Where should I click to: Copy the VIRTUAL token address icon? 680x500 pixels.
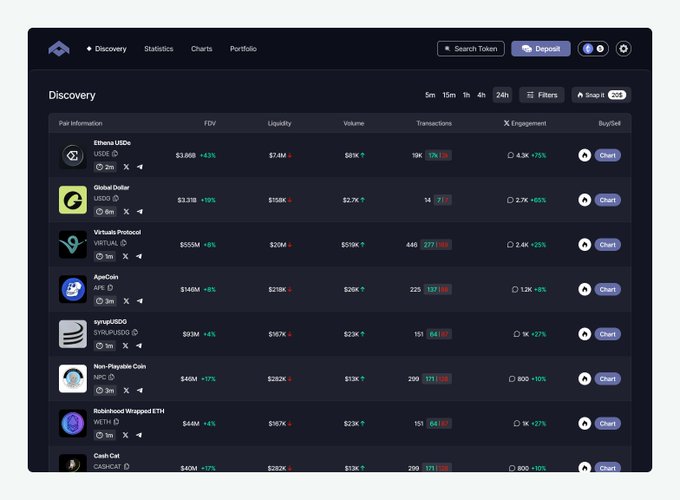124,243
